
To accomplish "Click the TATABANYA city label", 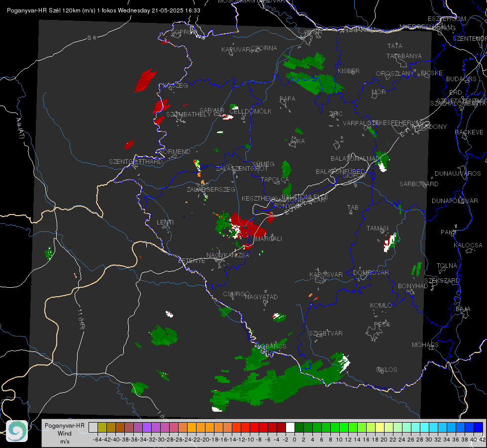I will 404,56.
